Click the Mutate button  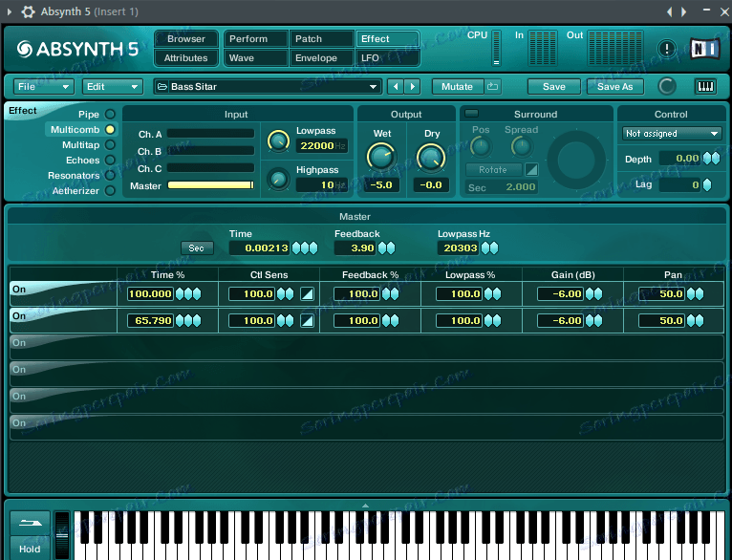[x=458, y=87]
